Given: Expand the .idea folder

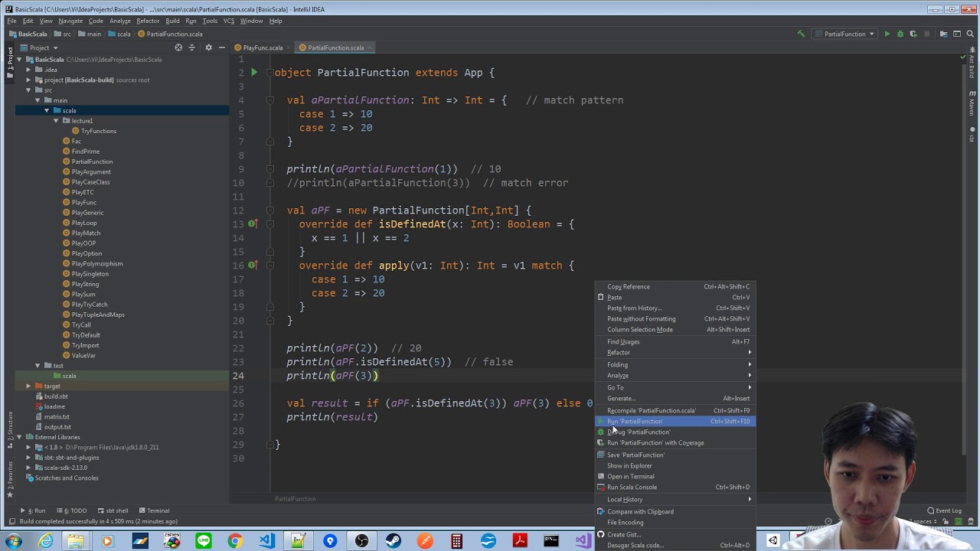Looking at the screenshot, I should (28, 70).
